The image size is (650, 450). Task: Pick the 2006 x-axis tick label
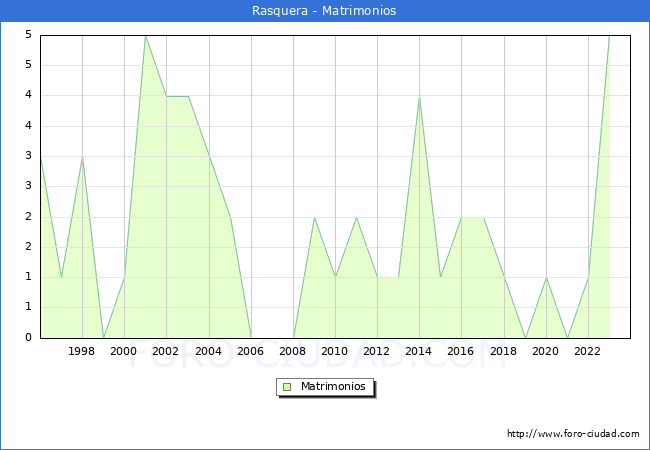(x=251, y=351)
